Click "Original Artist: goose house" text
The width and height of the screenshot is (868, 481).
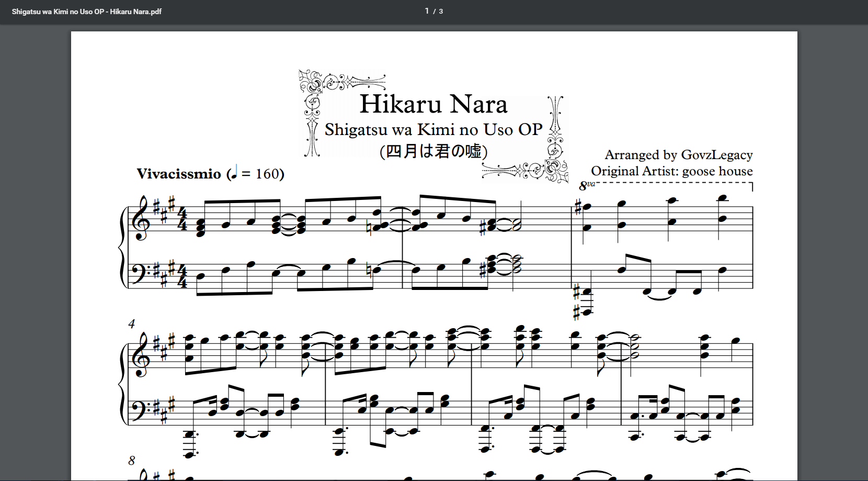click(x=671, y=171)
